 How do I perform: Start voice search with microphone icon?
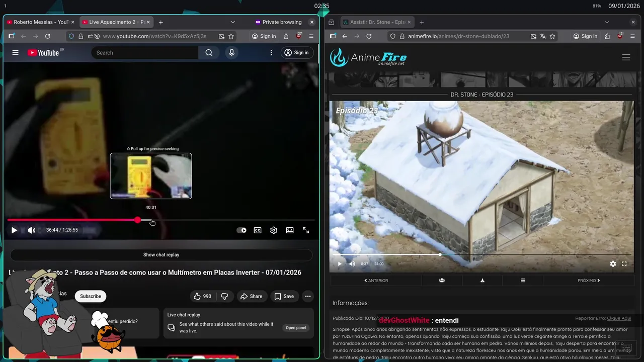click(231, 53)
